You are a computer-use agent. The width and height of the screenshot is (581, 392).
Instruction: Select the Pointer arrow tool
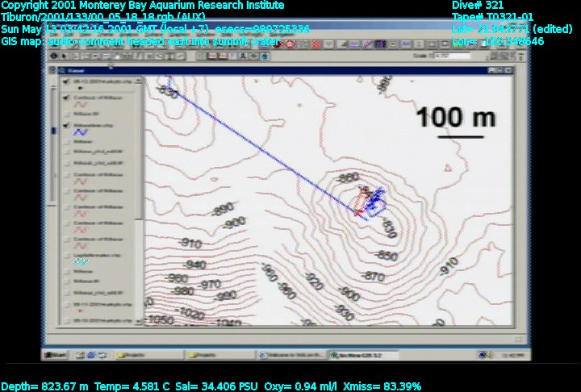click(x=64, y=56)
